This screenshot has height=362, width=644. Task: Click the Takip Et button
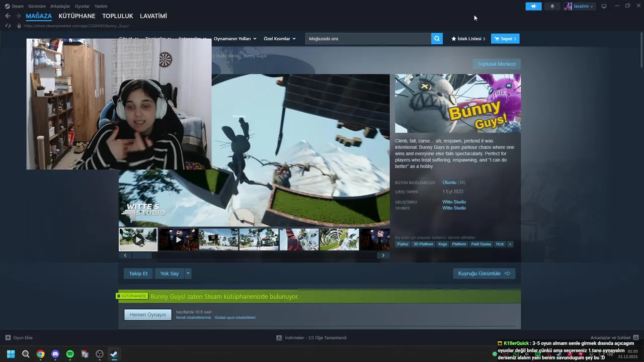pos(138,274)
